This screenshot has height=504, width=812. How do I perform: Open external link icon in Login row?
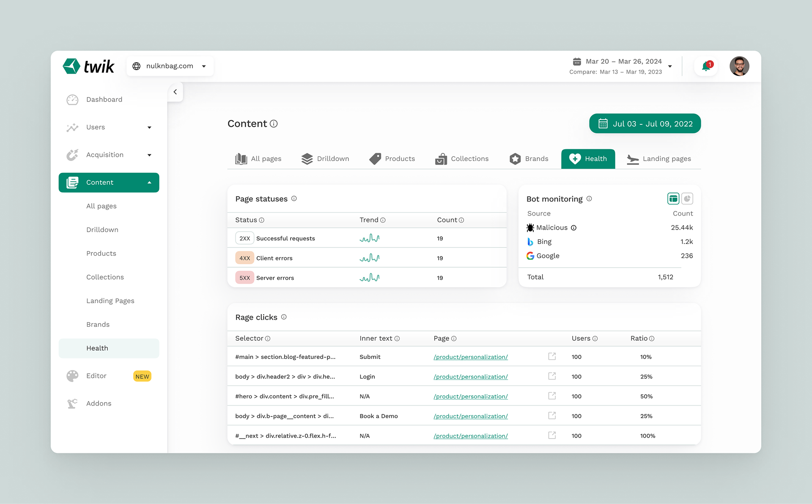click(552, 376)
